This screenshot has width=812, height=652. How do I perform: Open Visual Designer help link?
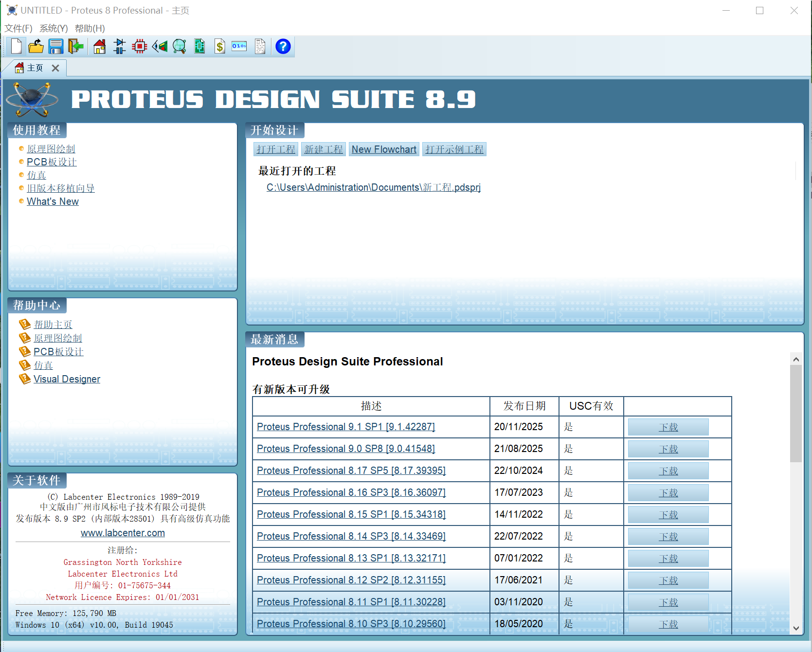point(67,379)
